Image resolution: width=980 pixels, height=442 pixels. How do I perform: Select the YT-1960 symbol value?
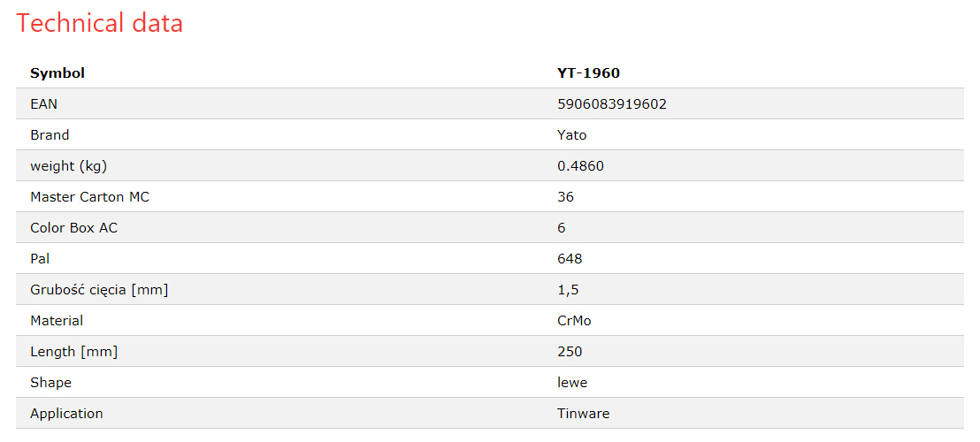(x=588, y=73)
